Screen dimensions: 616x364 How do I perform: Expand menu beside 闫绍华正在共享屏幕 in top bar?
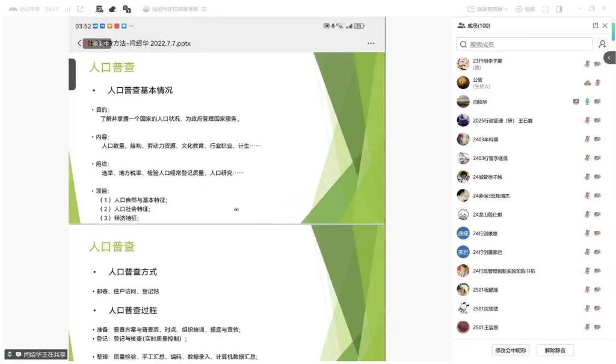[203, 9]
